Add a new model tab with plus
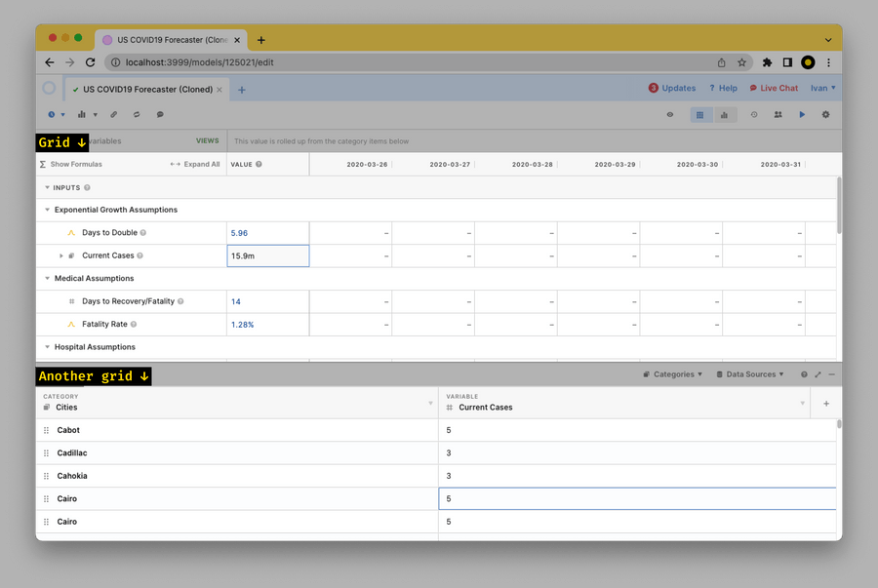The width and height of the screenshot is (878, 588). 242,90
